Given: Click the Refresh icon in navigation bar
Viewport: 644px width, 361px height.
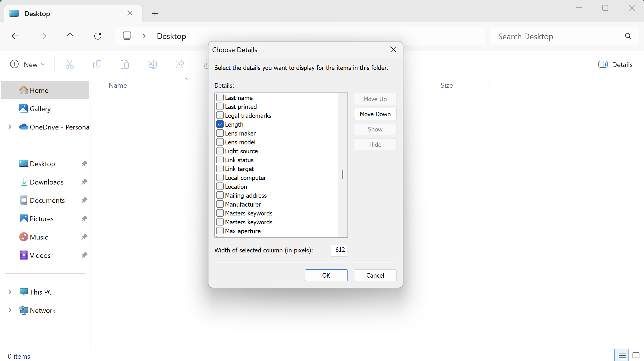Looking at the screenshot, I should click(x=98, y=36).
